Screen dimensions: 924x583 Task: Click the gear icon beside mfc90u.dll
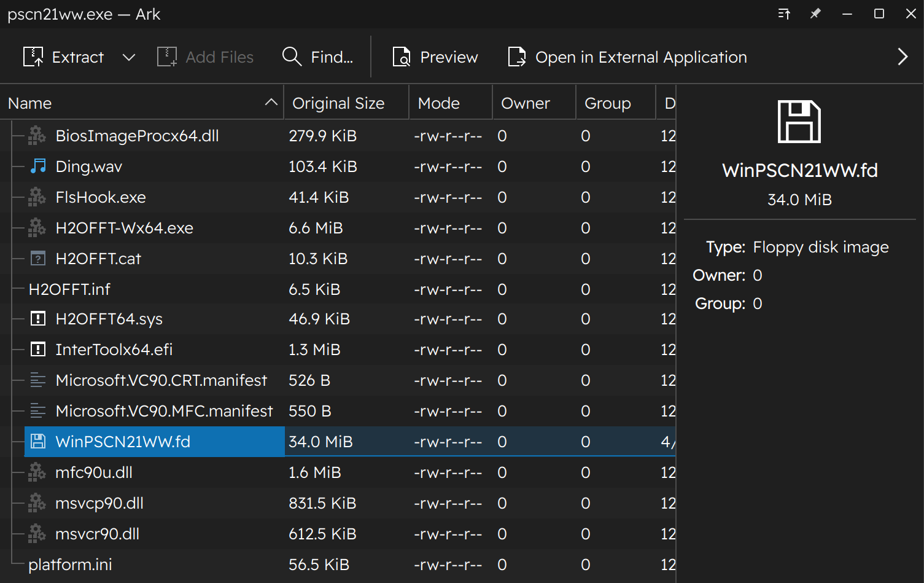(x=37, y=472)
